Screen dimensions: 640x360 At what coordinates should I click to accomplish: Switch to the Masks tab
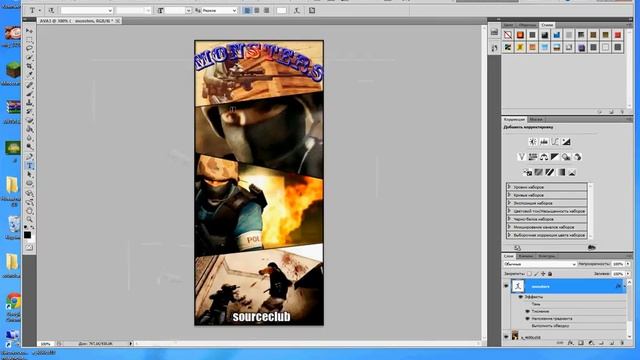coord(536,119)
